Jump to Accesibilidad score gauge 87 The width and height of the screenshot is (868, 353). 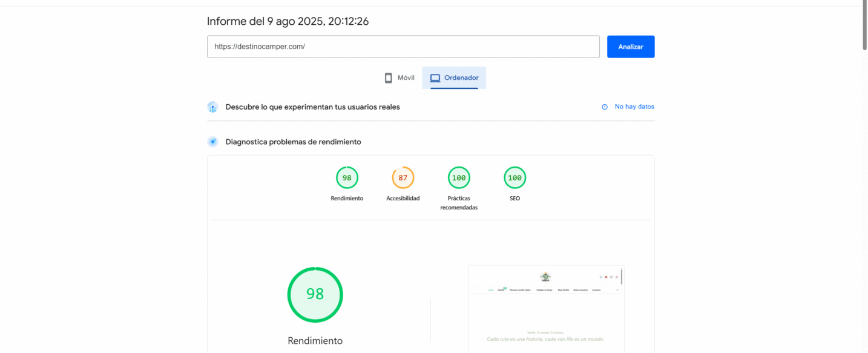pyautogui.click(x=403, y=177)
